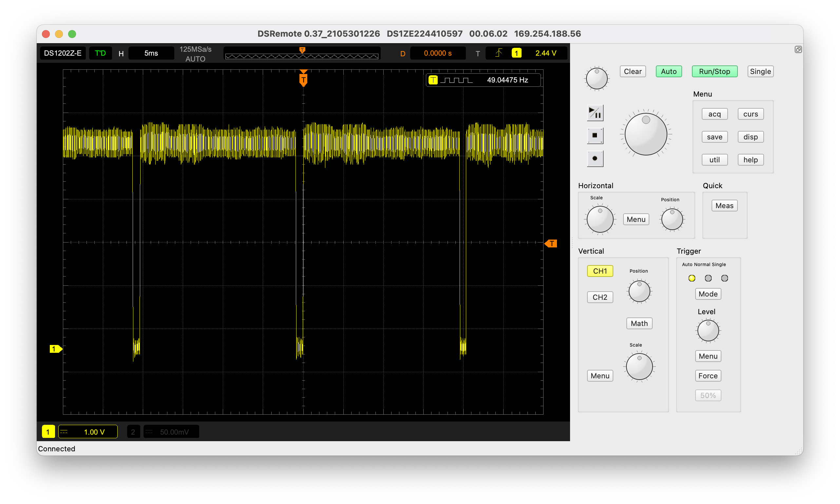The image size is (840, 504).
Task: Enable channel CH2
Action: tap(600, 297)
